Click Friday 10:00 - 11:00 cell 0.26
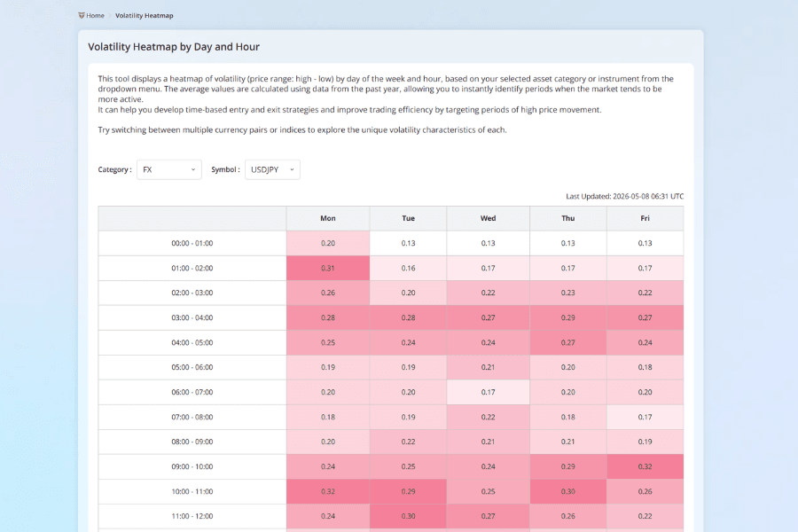 [645, 491]
